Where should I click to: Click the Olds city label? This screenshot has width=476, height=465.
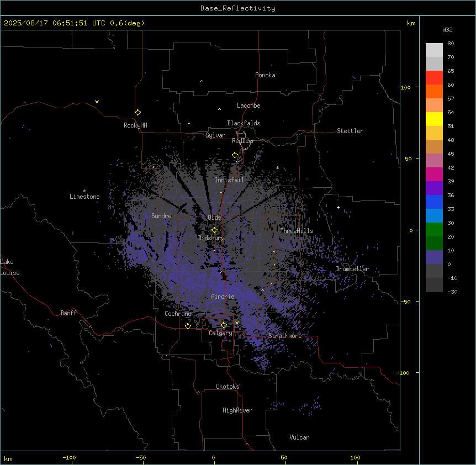(214, 218)
